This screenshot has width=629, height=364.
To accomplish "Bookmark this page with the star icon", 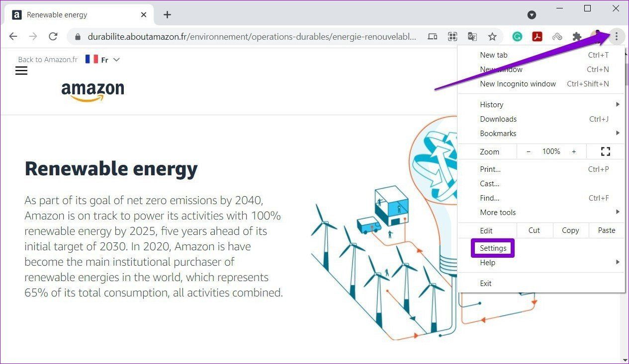I will [x=492, y=36].
